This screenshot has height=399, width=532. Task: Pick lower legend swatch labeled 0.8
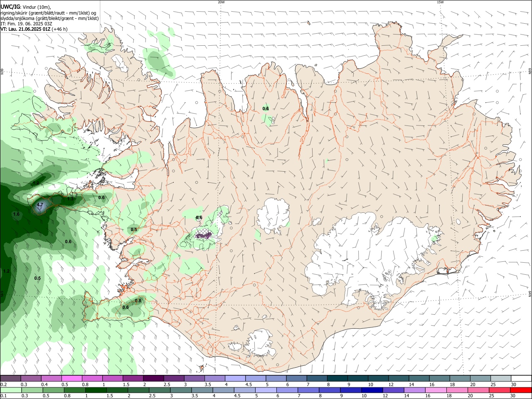coord(74,390)
